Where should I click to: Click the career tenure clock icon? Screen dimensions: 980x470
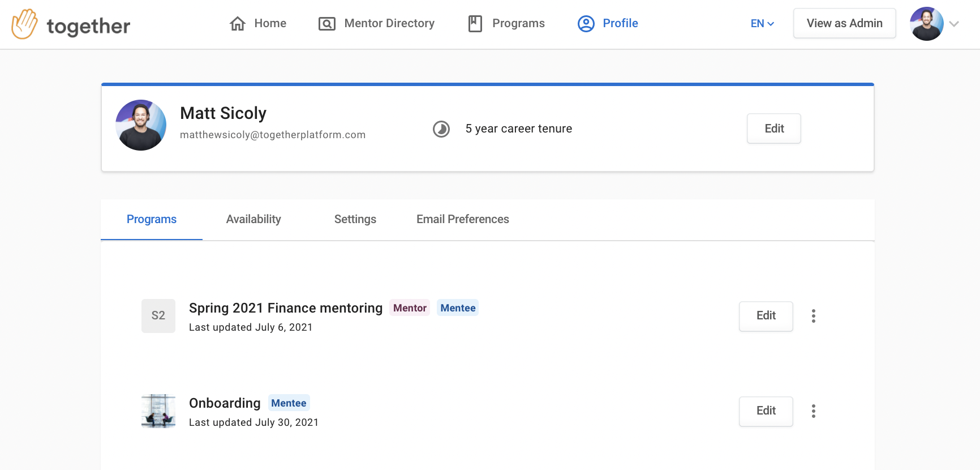441,129
